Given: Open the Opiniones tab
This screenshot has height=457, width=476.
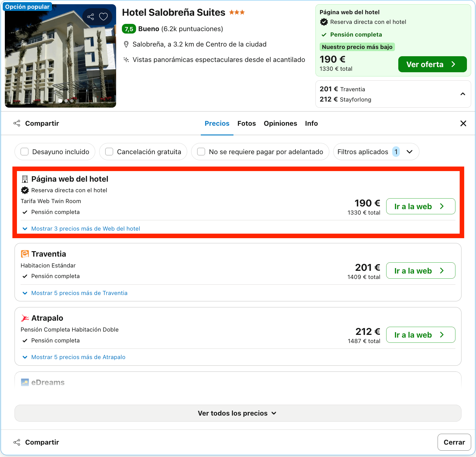Looking at the screenshot, I should [280, 123].
